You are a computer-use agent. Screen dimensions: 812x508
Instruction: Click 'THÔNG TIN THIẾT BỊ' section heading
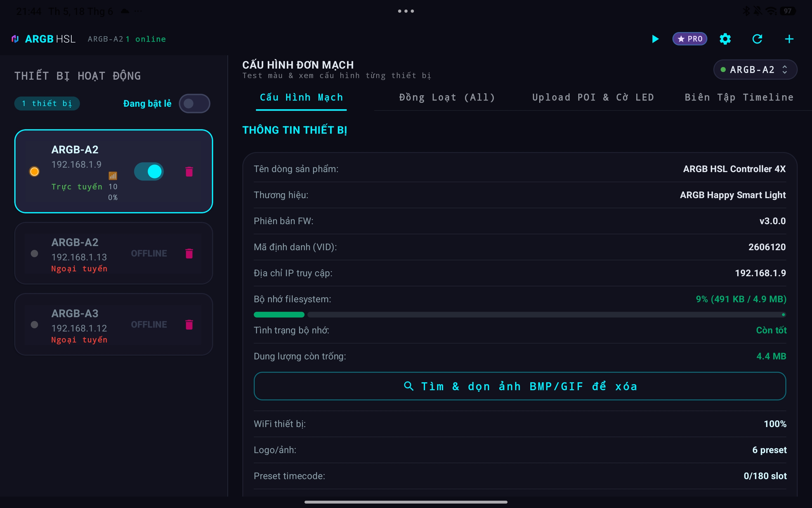point(295,130)
